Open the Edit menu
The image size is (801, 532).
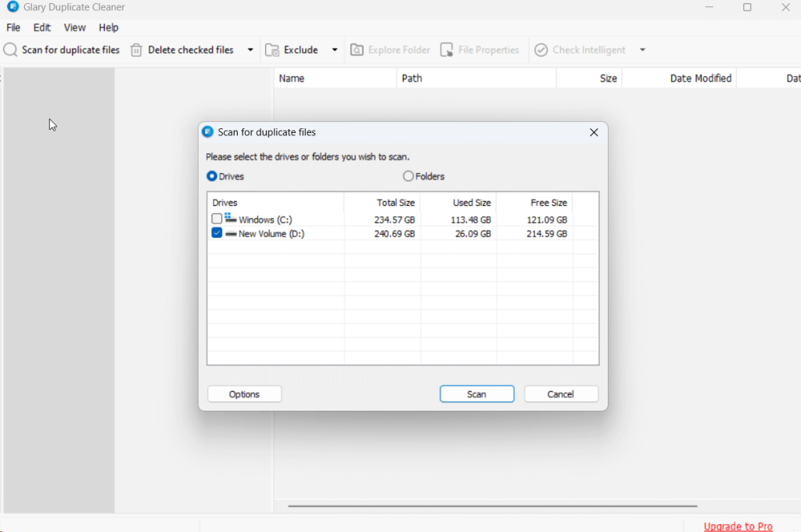(42, 27)
